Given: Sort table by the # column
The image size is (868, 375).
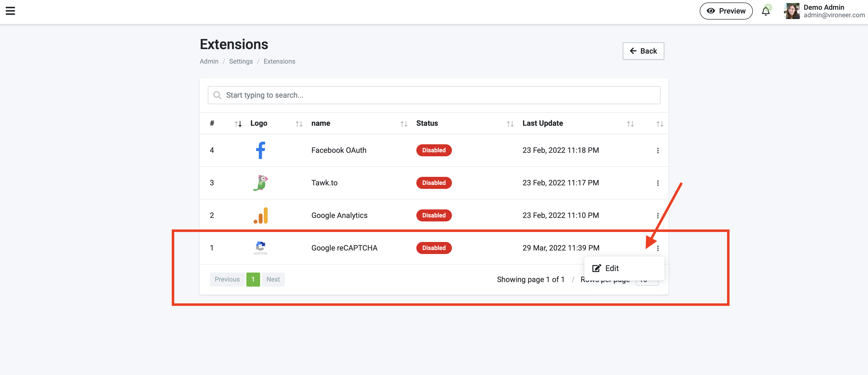Looking at the screenshot, I should (x=238, y=124).
